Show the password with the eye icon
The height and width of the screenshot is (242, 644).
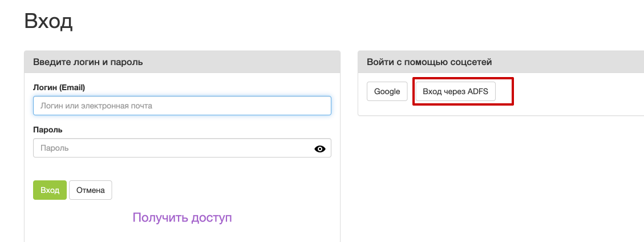319,149
